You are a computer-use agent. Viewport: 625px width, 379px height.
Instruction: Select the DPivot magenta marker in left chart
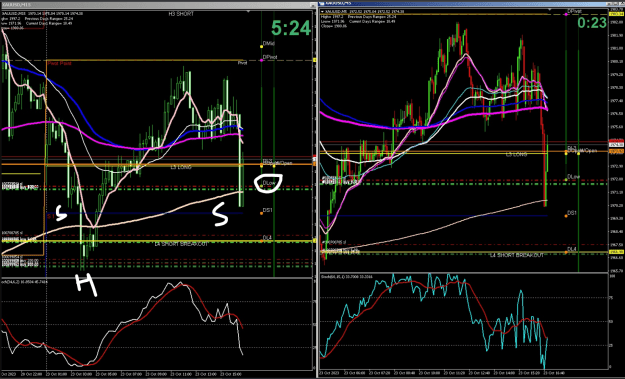[261, 60]
